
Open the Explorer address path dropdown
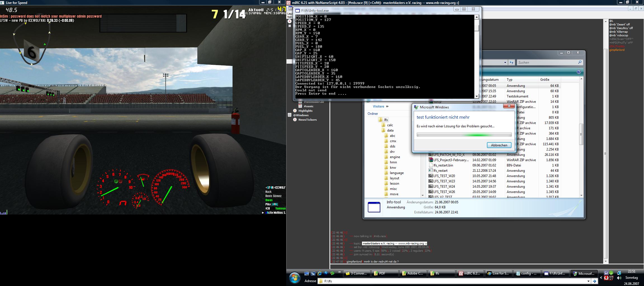tap(505, 62)
